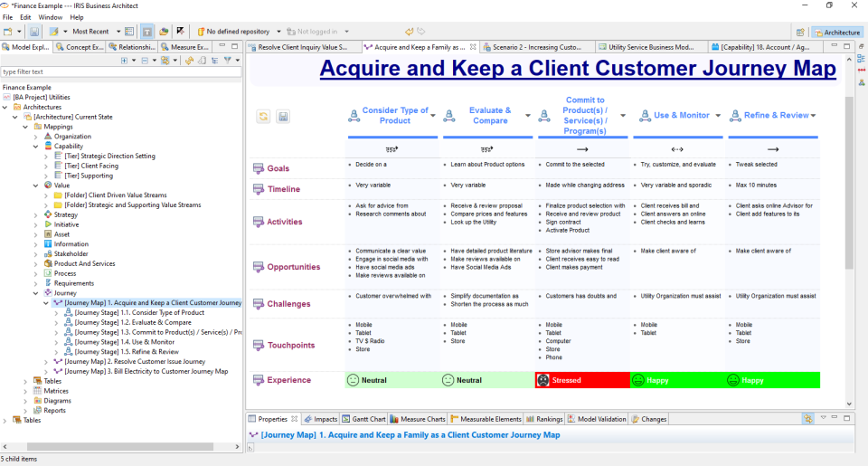Toggle the highlighted text T toolbar button

pos(147,32)
